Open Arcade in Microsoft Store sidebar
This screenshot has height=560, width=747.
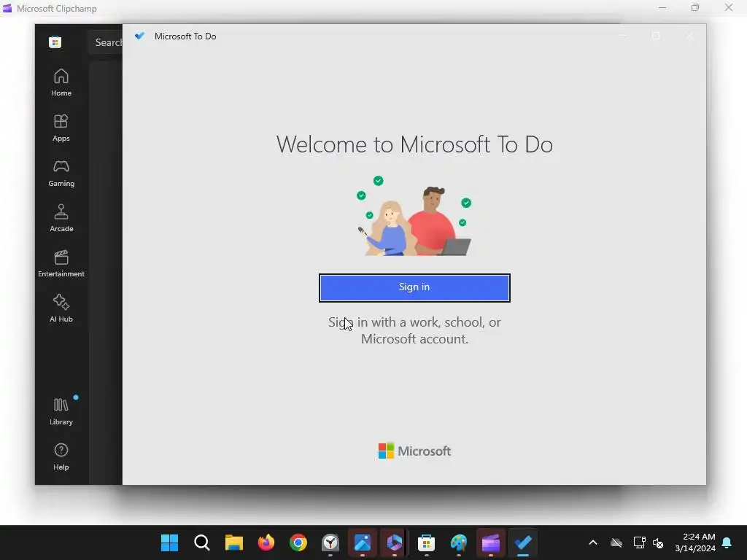click(x=61, y=218)
